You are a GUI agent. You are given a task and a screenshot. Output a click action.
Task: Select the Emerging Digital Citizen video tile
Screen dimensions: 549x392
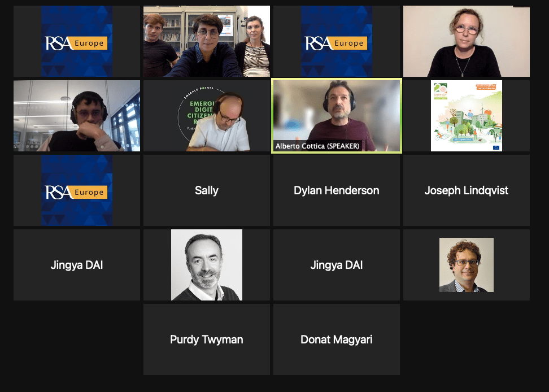click(207, 116)
